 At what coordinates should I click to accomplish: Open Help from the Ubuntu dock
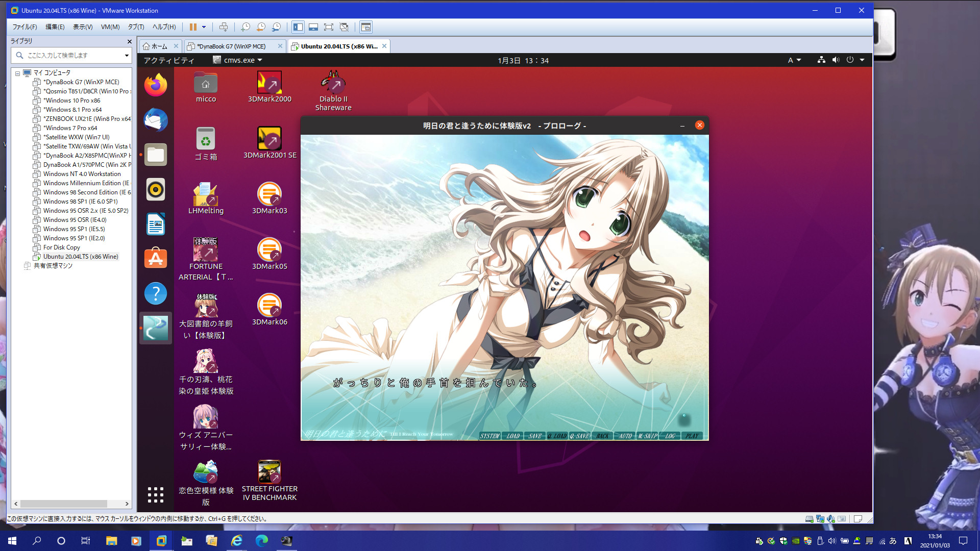coord(156,293)
